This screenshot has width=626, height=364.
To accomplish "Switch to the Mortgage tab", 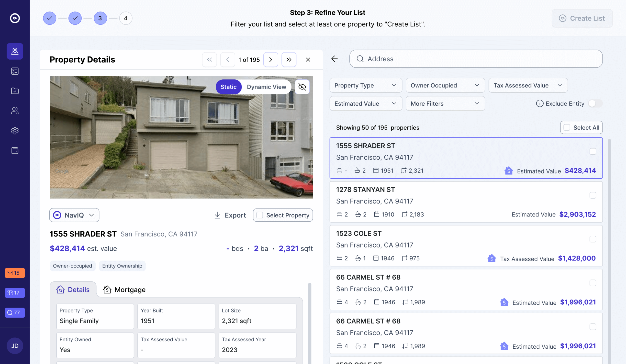I will click(124, 289).
